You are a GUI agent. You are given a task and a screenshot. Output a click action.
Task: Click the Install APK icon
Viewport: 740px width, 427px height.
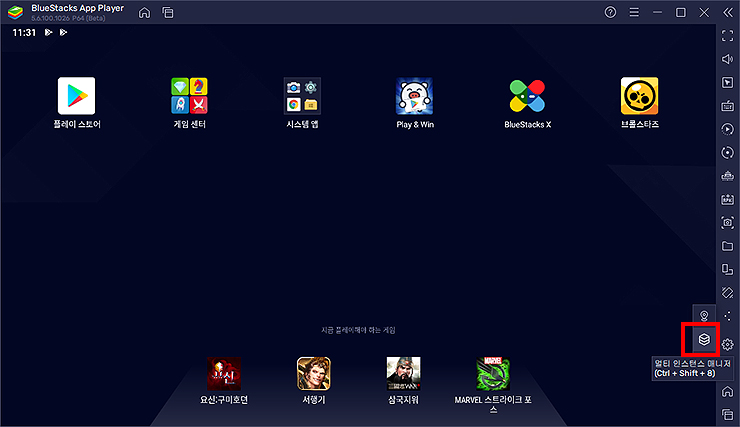click(x=727, y=199)
